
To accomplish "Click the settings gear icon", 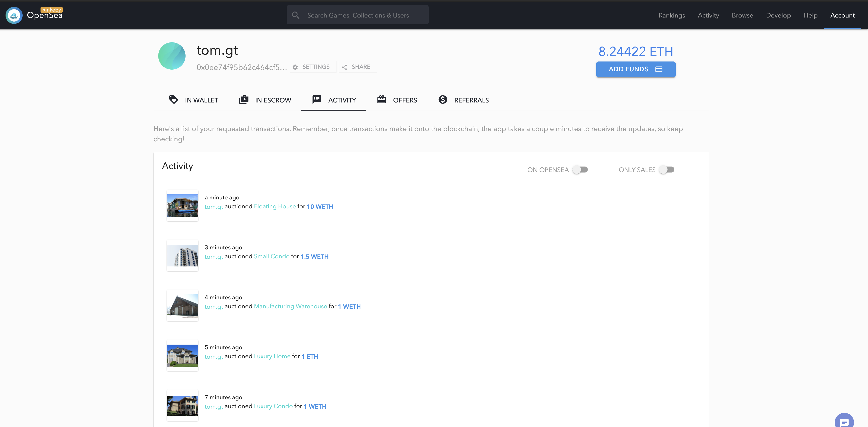I will [x=295, y=67].
